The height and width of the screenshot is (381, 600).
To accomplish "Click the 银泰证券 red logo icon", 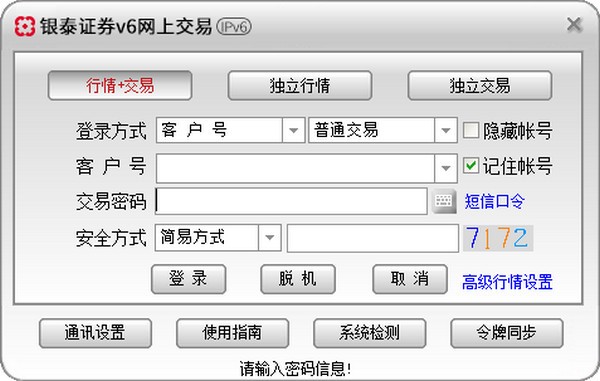I will coord(24,26).
